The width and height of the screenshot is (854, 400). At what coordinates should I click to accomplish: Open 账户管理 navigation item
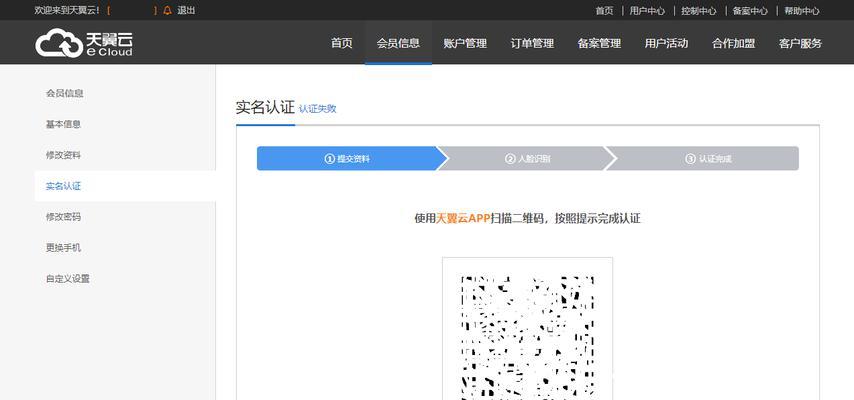pyautogui.click(x=465, y=43)
